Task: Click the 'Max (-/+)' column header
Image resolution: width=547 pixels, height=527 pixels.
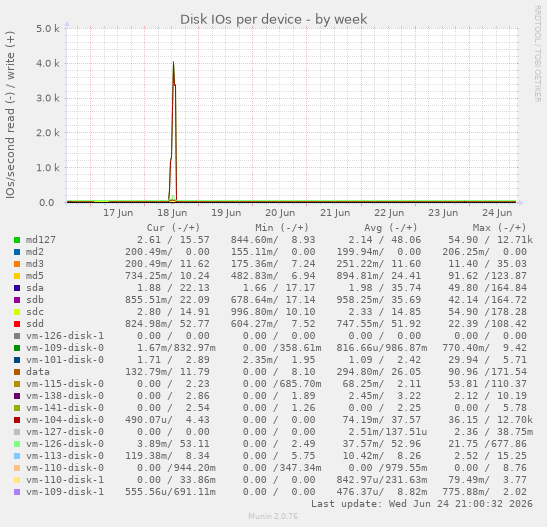Action: (499, 228)
